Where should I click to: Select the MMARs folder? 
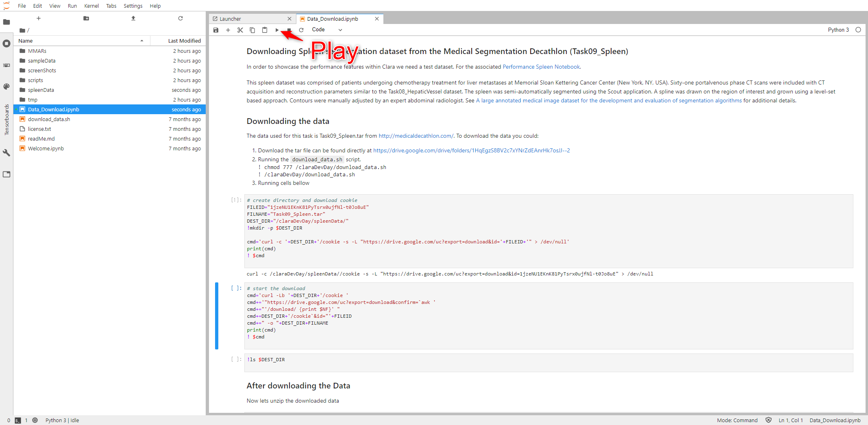[110, 51]
